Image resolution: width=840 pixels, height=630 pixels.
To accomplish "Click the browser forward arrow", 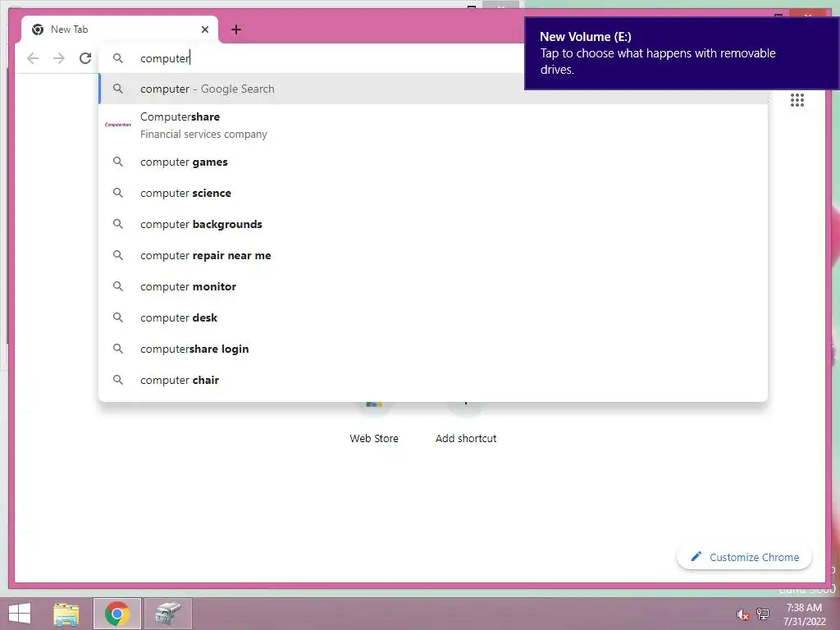I will coord(59,58).
